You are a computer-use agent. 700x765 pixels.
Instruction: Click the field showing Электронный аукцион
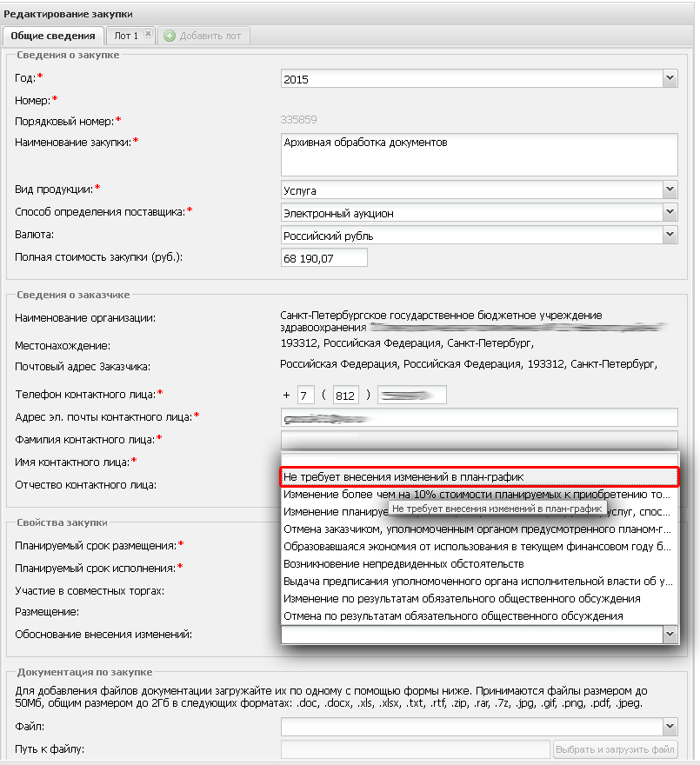[471, 213]
